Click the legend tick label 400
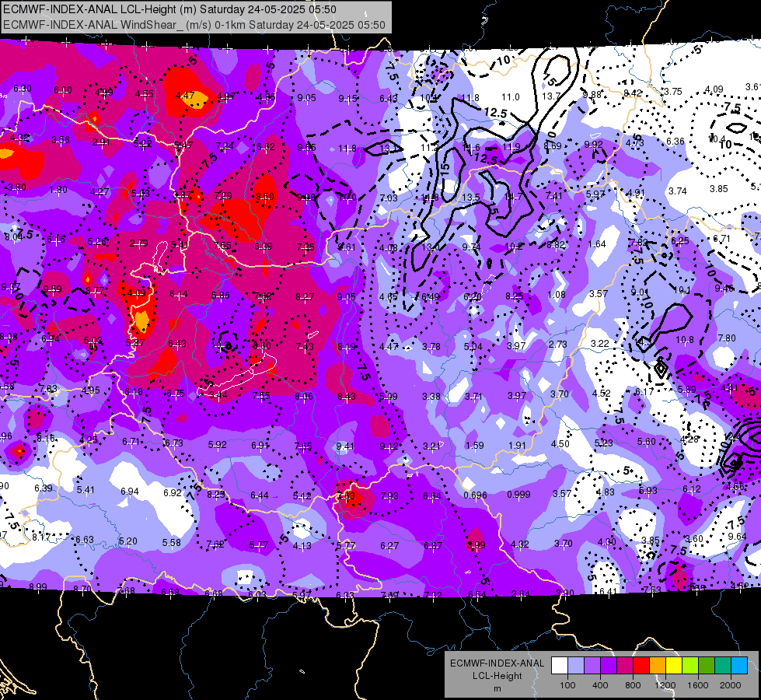 tap(600, 685)
